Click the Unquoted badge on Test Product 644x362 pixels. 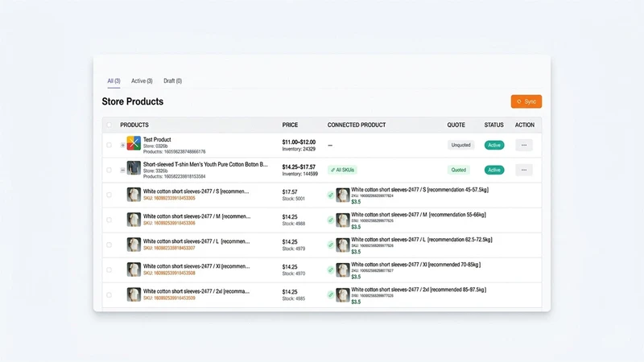click(x=460, y=145)
